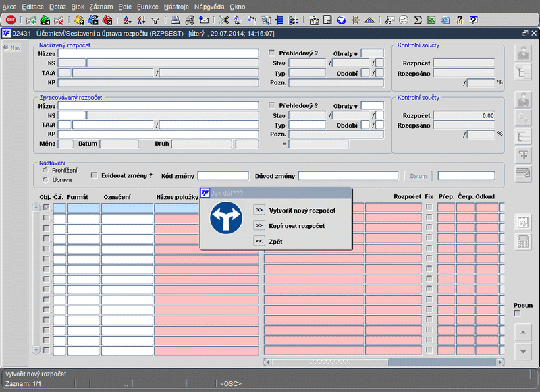Screen dimensions: 540x392
Task: Select the Prohlížení radio button
Action: pos(45,170)
